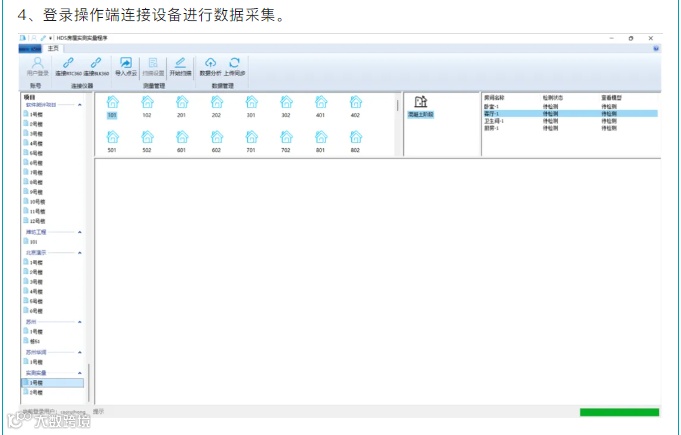681x435 pixels.
Task: Click the 提示 status bar label
Action: [x=99, y=411]
